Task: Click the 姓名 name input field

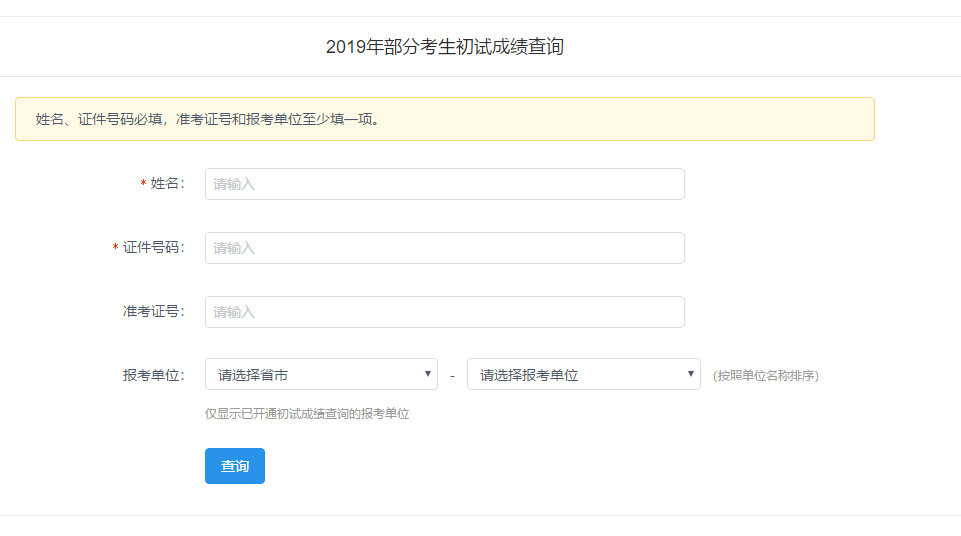Action: click(444, 184)
